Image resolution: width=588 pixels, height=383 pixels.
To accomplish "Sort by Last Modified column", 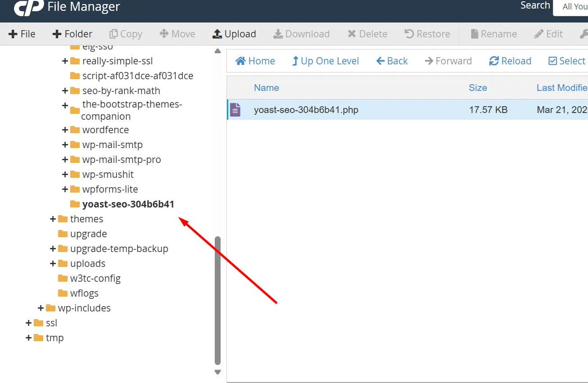I will tap(562, 88).
